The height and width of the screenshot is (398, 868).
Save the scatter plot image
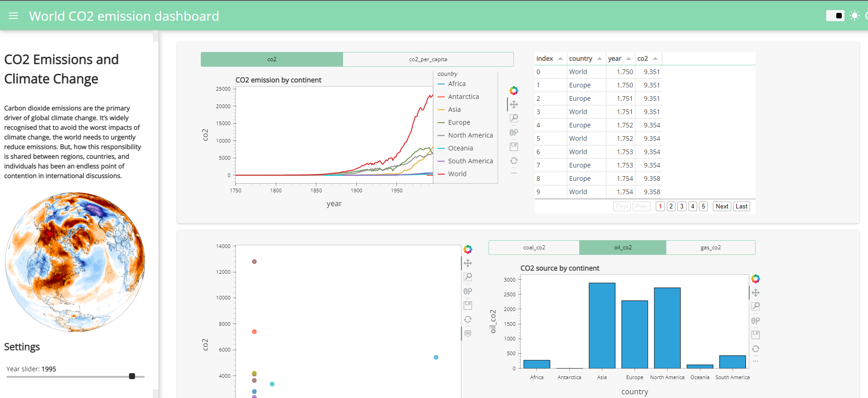pos(468,305)
